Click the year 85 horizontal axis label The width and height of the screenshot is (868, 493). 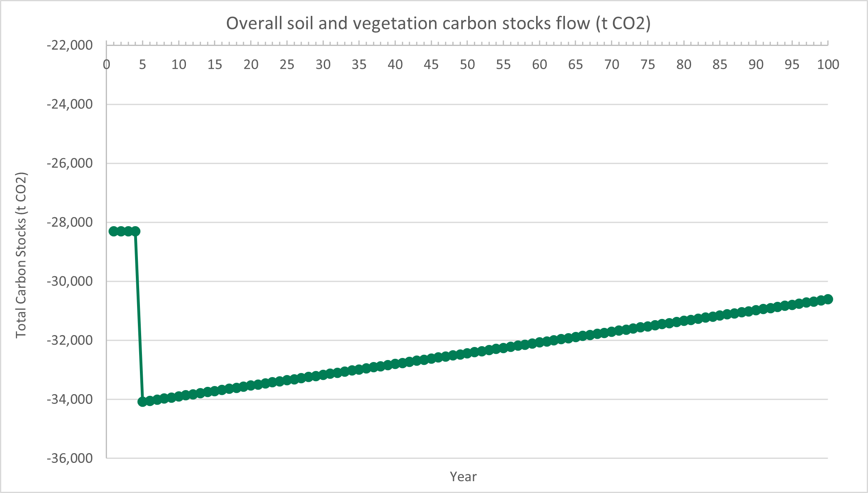pyautogui.click(x=720, y=65)
